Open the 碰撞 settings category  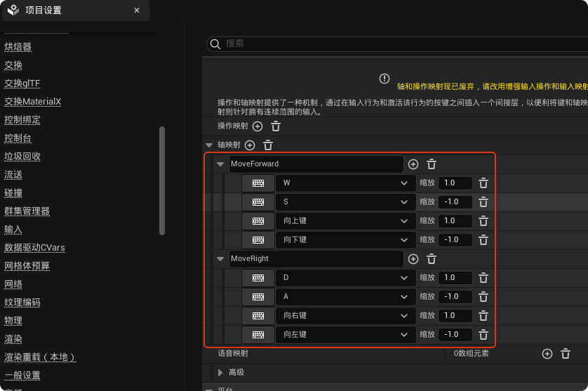[13, 193]
